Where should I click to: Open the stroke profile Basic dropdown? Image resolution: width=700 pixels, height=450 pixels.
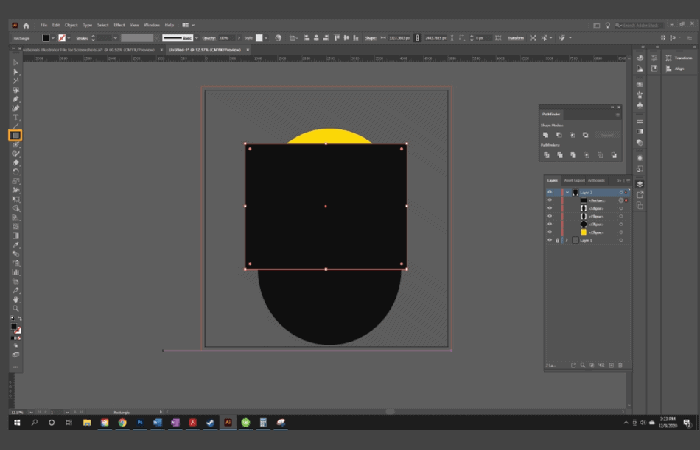click(x=196, y=38)
